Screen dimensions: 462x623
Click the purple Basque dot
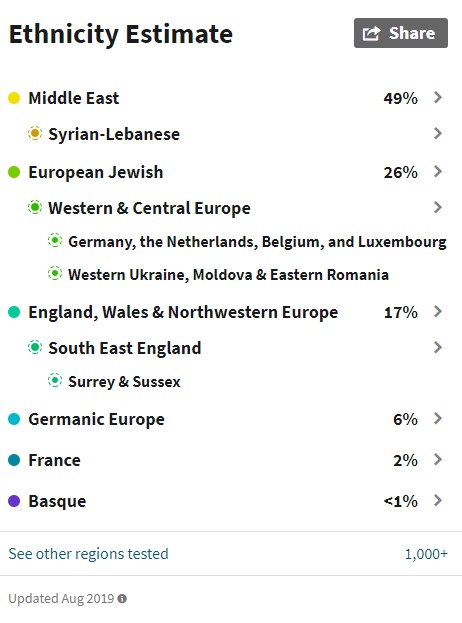click(14, 501)
